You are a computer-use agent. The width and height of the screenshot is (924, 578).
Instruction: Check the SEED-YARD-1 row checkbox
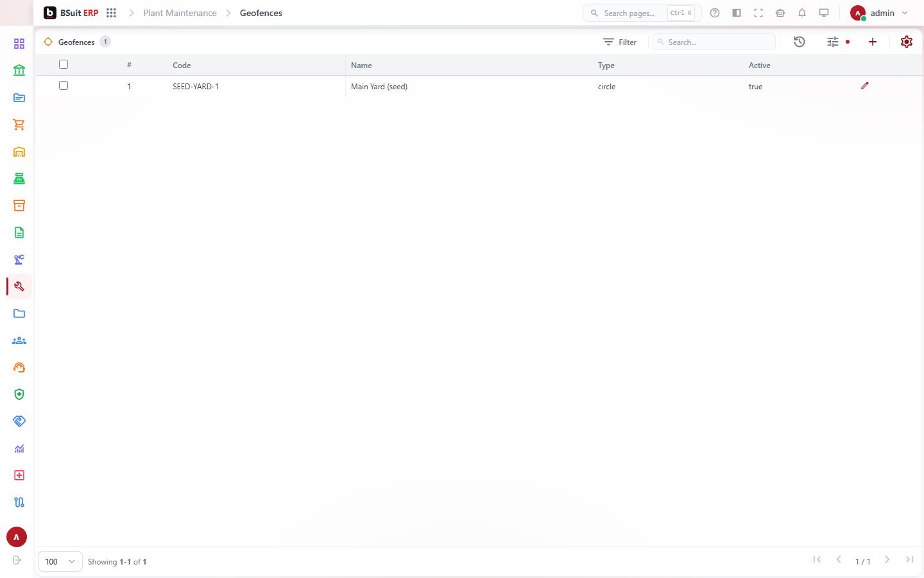pos(64,85)
